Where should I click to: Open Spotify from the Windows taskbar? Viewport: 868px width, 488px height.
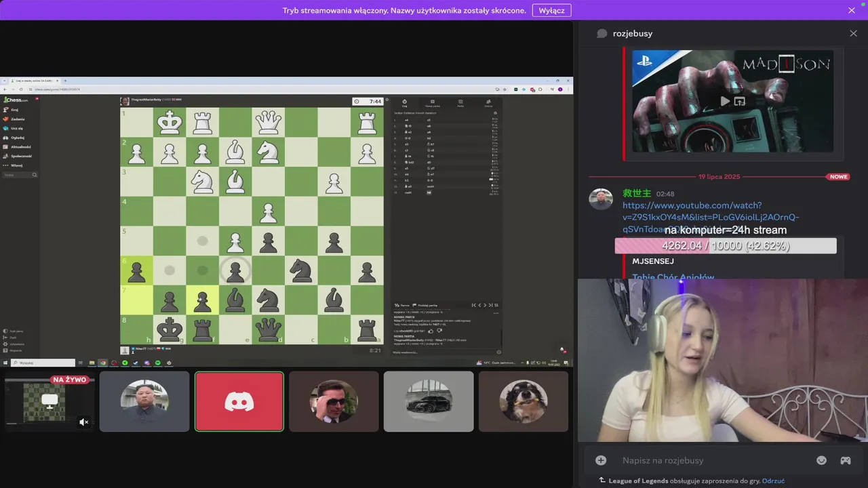pos(158,363)
